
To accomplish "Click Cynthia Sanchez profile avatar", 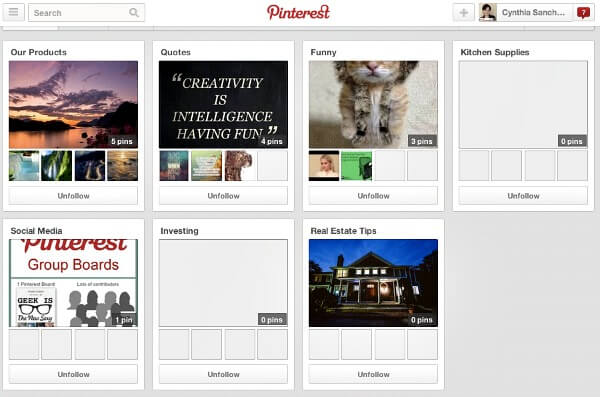I will [x=488, y=13].
